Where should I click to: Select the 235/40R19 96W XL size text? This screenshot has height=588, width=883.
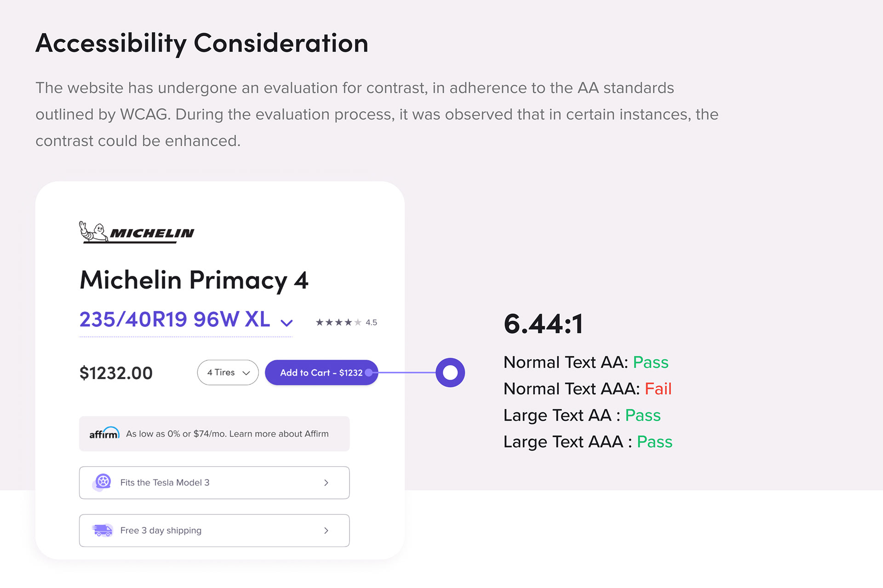175,320
